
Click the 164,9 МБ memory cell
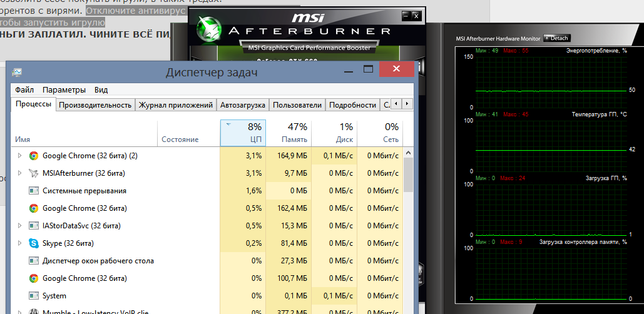pos(289,156)
